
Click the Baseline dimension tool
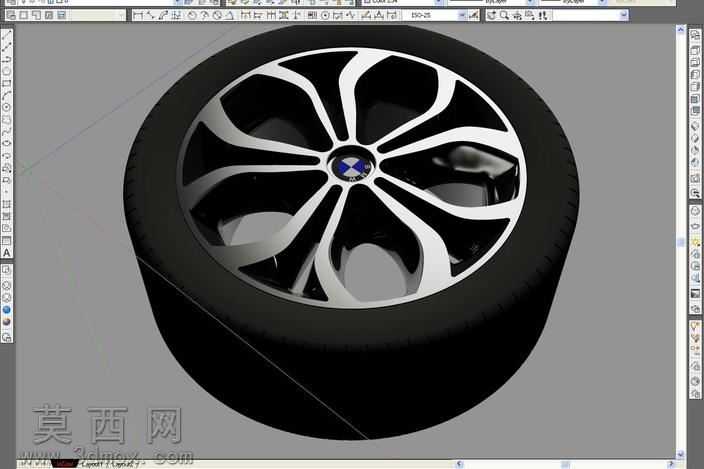click(x=258, y=16)
